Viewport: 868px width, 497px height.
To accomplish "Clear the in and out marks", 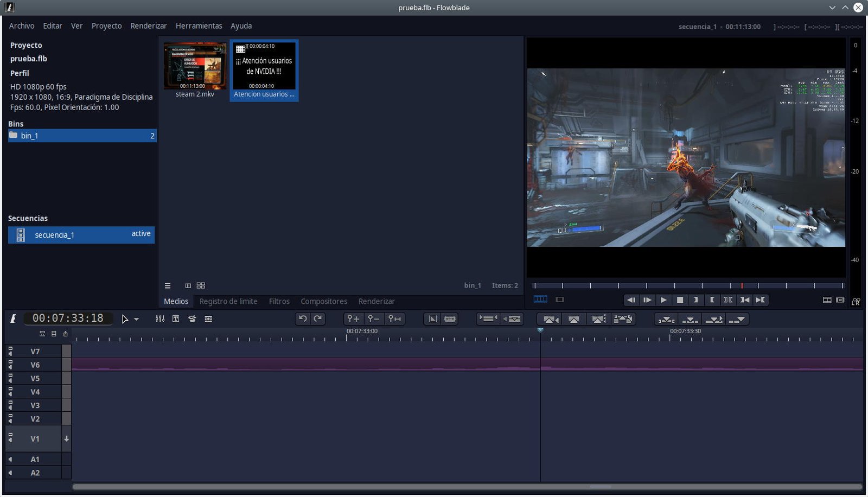I will coord(728,300).
